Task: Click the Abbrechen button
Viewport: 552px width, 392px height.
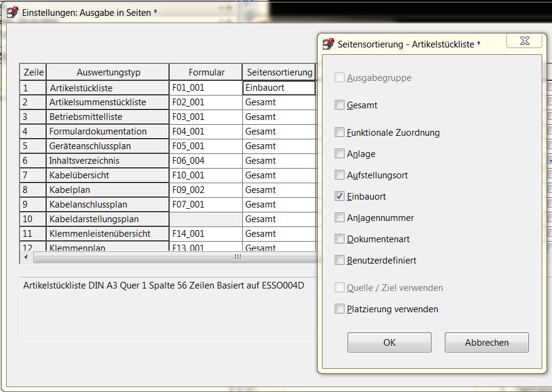Action: tap(486, 342)
